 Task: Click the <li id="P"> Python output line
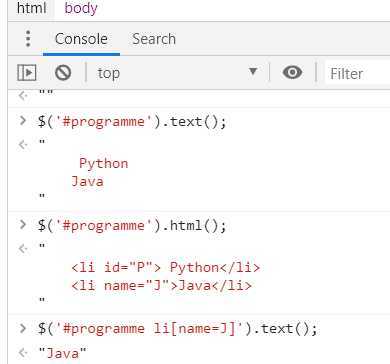point(165,267)
